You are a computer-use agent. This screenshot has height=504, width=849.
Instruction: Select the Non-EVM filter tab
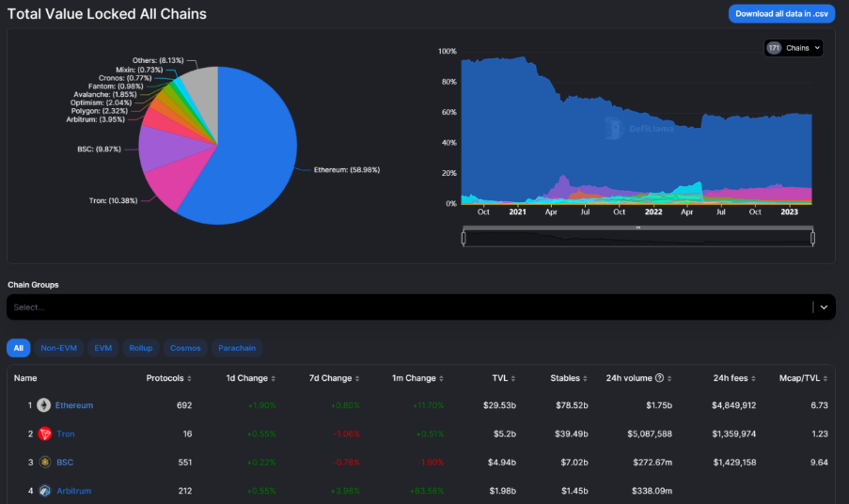(x=59, y=348)
